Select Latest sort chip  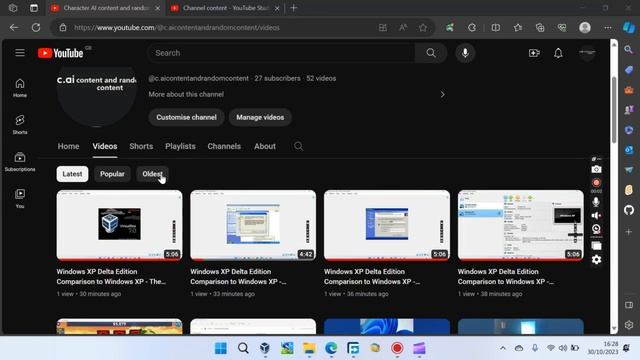(72, 174)
